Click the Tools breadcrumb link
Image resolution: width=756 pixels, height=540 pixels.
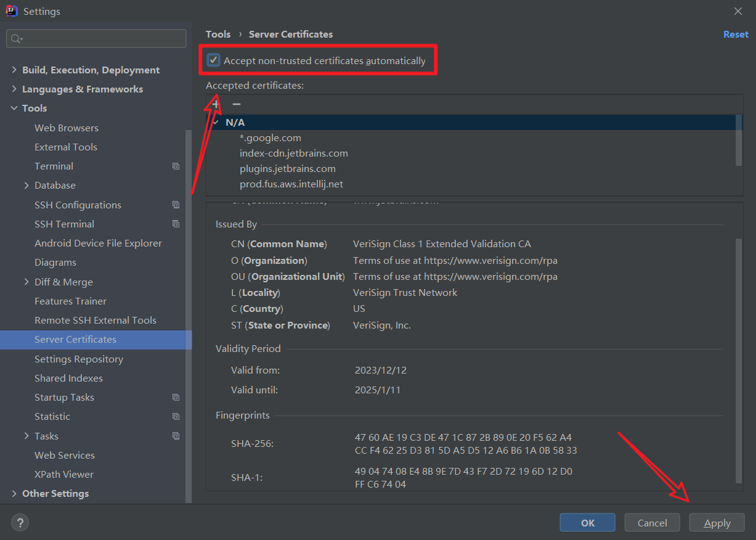tap(218, 34)
